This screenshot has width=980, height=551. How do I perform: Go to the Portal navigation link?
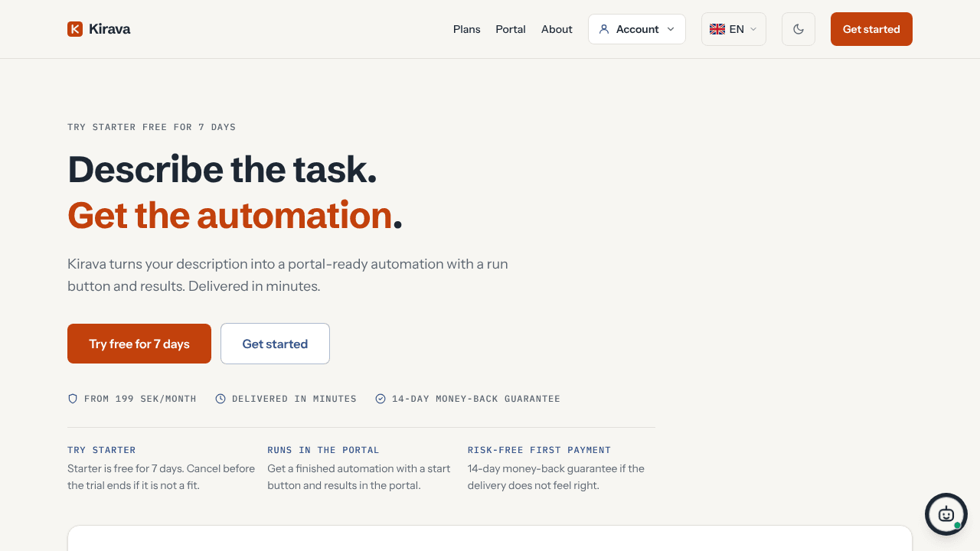[511, 29]
